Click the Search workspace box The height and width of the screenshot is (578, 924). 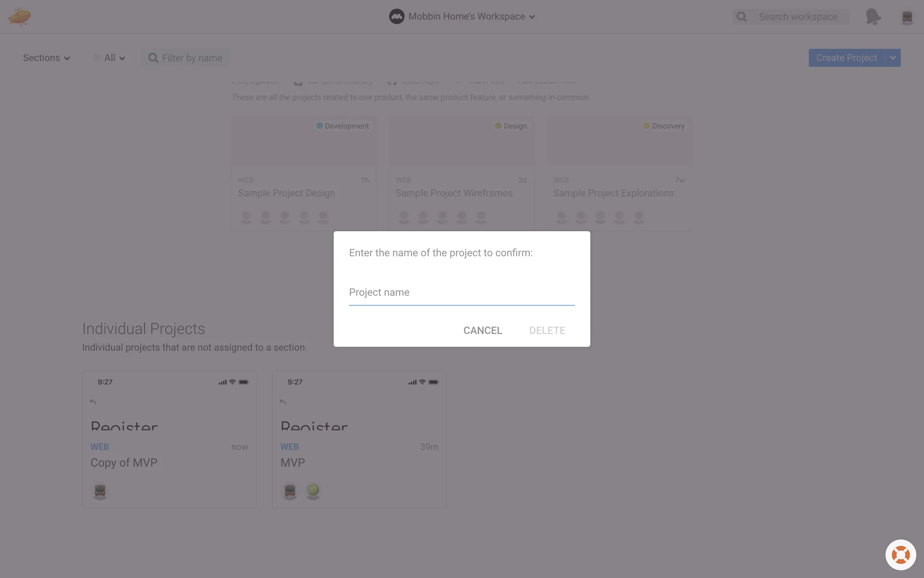click(x=798, y=17)
